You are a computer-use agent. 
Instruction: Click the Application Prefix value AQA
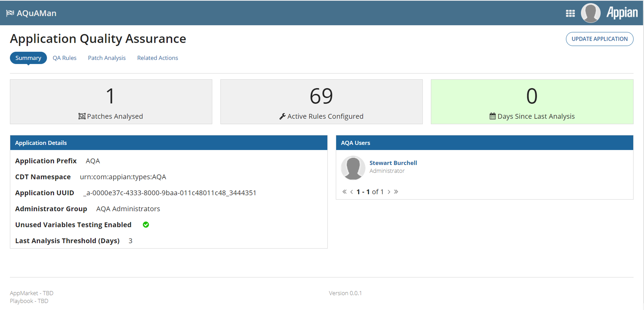[93, 161]
